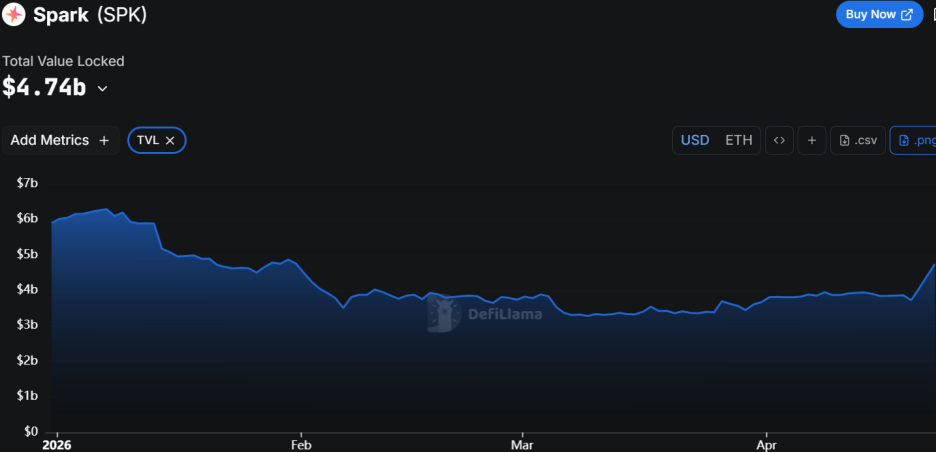Open the Add Metrics dropdown
This screenshot has width=936, height=453.
click(60, 140)
